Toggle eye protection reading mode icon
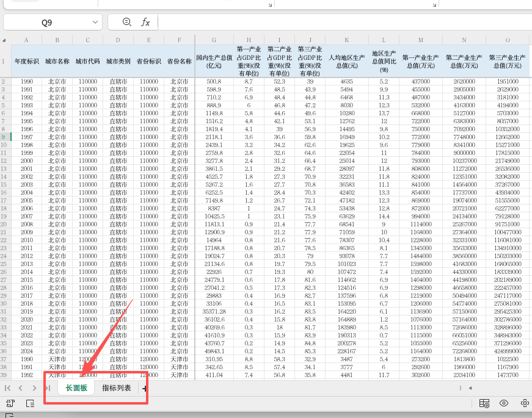 (504, 403)
